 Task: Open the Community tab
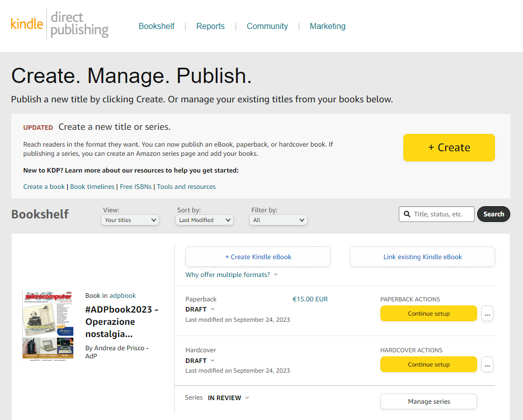(x=267, y=26)
